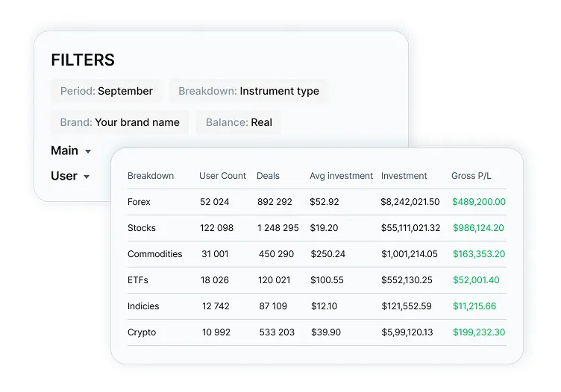Image resolution: width=561 pixels, height=392 pixels.
Task: Click Stocks avg investment $19.20
Action: [324, 228]
